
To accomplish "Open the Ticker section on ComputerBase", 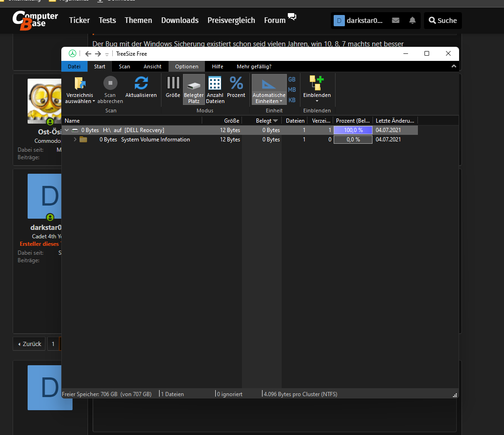I will point(80,20).
